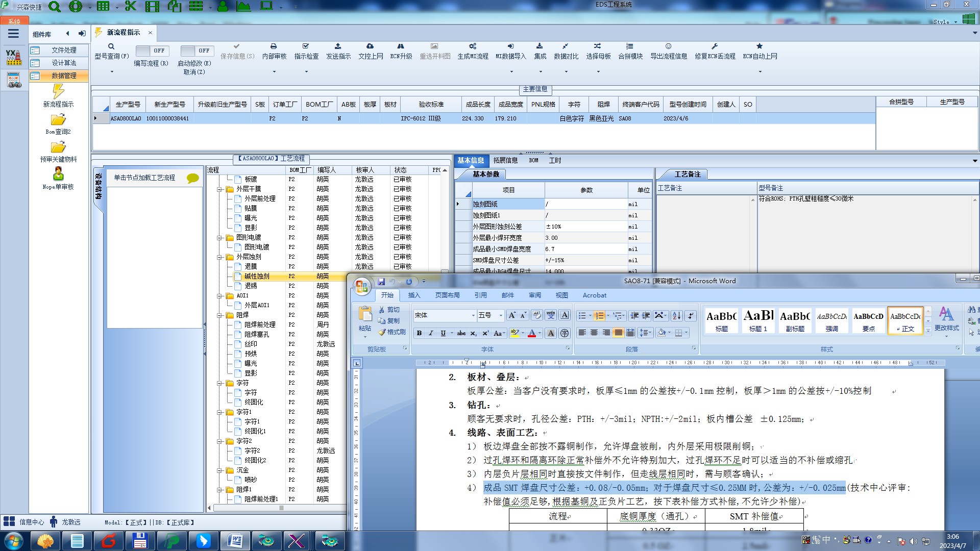Viewport: 980px width, 551px height.
Task: Click the 发送指示 toolbar icon
Action: 338,46
